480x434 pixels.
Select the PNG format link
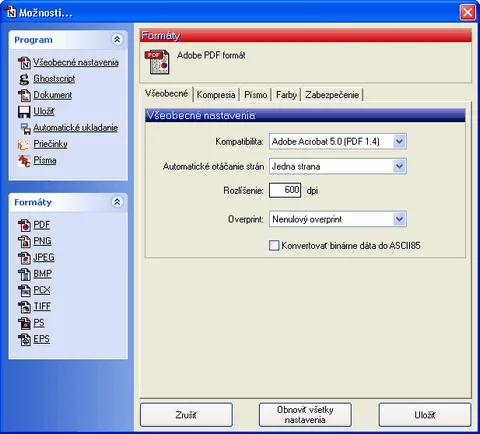[x=42, y=241]
